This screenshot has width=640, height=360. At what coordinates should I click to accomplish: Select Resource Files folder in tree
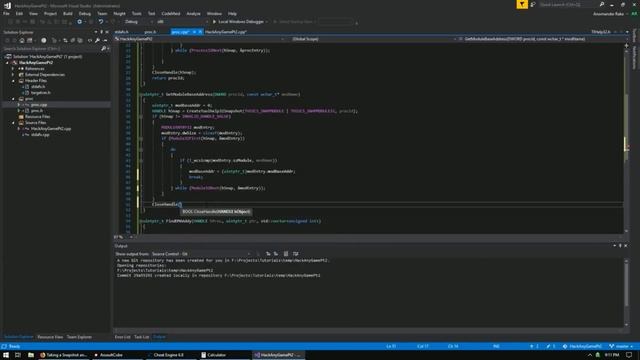click(x=38, y=117)
